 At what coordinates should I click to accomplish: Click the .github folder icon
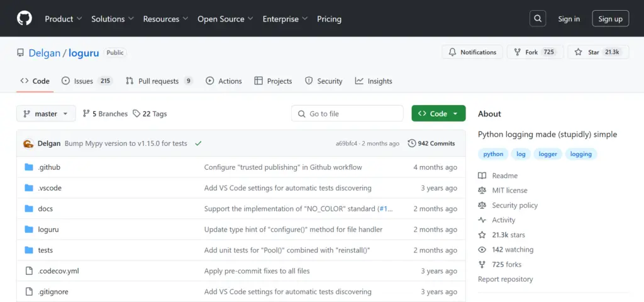(x=29, y=167)
